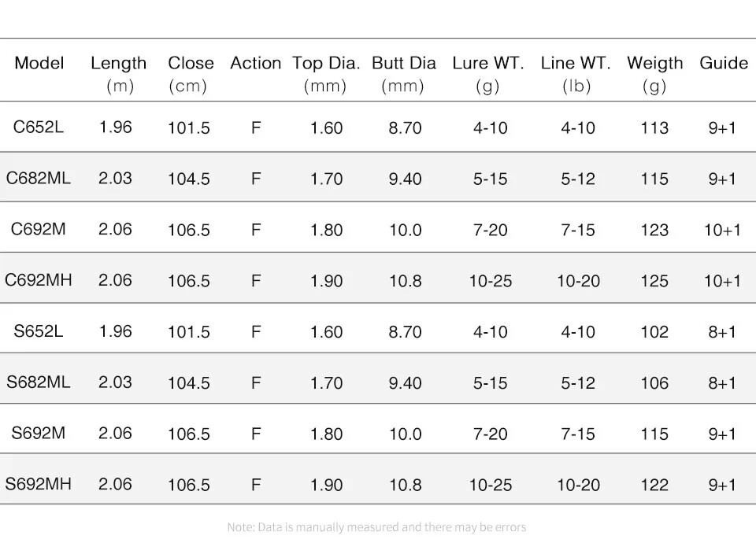Select the C682ML model row label

coord(38,178)
